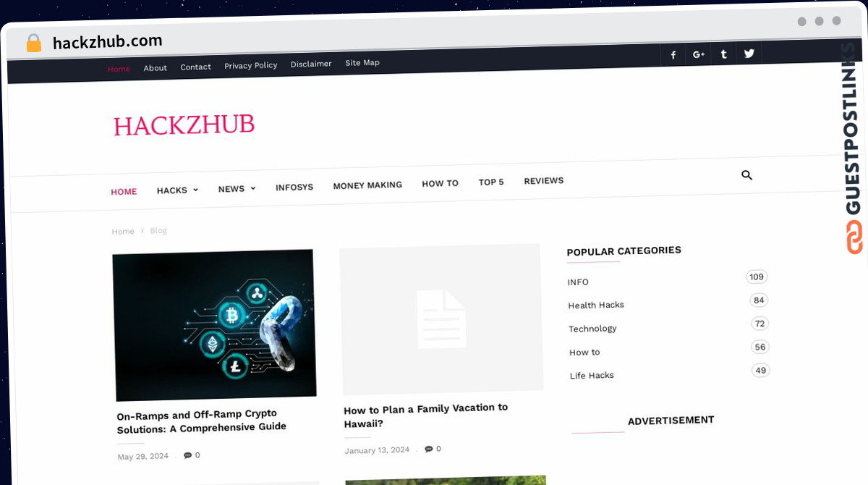The height and width of the screenshot is (485, 868).
Task: Open the crypto chain article thumbnail
Action: pos(214,325)
